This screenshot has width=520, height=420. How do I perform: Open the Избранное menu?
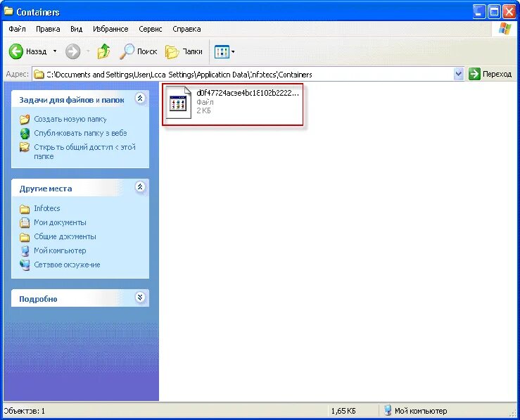pos(110,29)
